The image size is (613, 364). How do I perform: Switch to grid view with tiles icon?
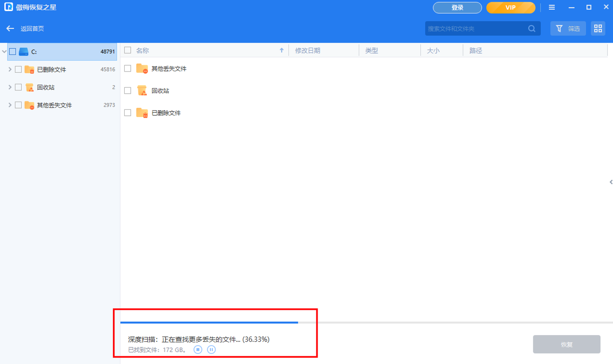[598, 28]
